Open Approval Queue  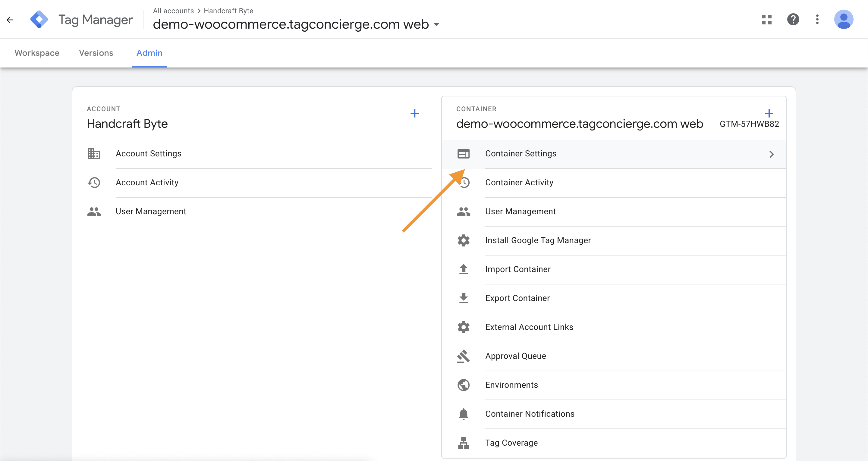[614, 356]
